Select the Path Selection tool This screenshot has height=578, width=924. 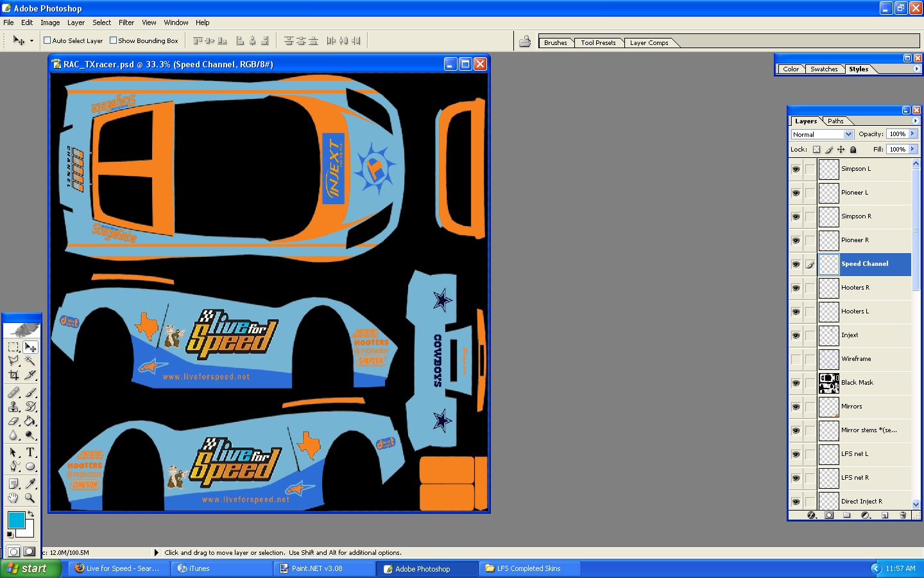tap(13, 452)
